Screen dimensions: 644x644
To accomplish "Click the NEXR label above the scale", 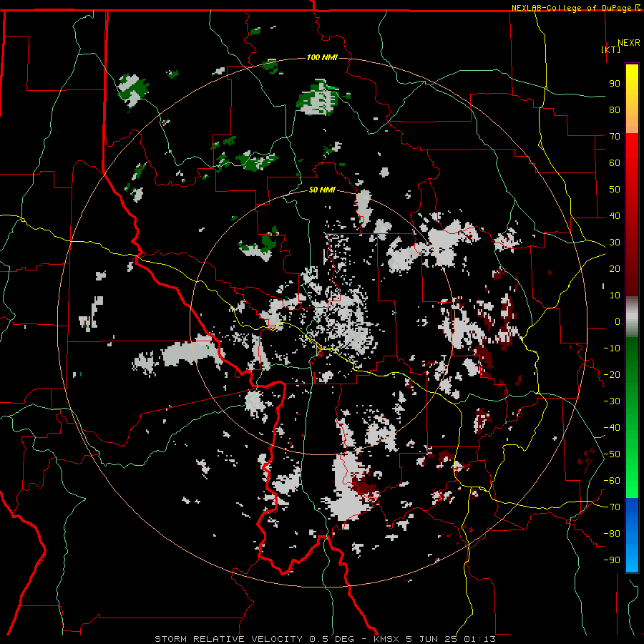I will [628, 43].
